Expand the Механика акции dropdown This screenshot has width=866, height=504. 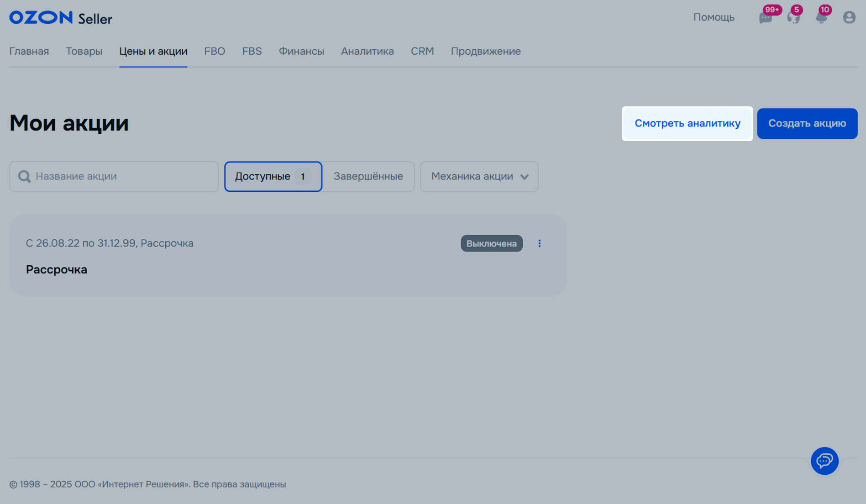click(x=479, y=176)
